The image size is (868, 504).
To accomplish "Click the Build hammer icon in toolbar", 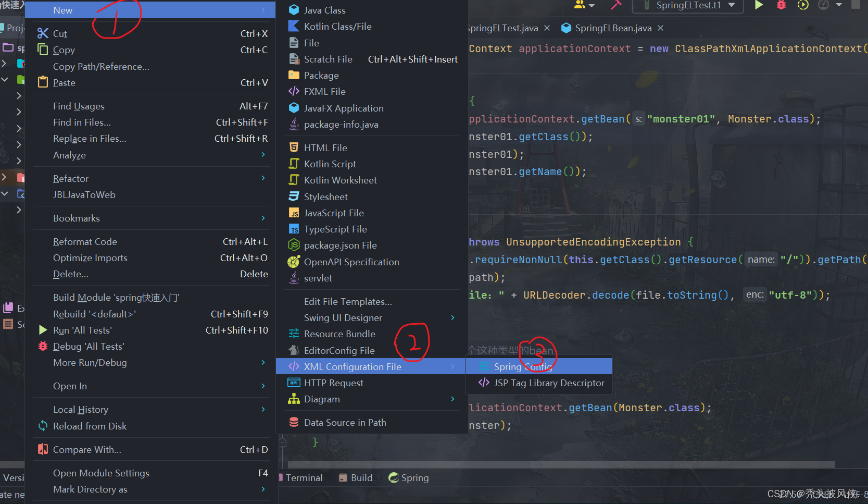I will [x=616, y=5].
